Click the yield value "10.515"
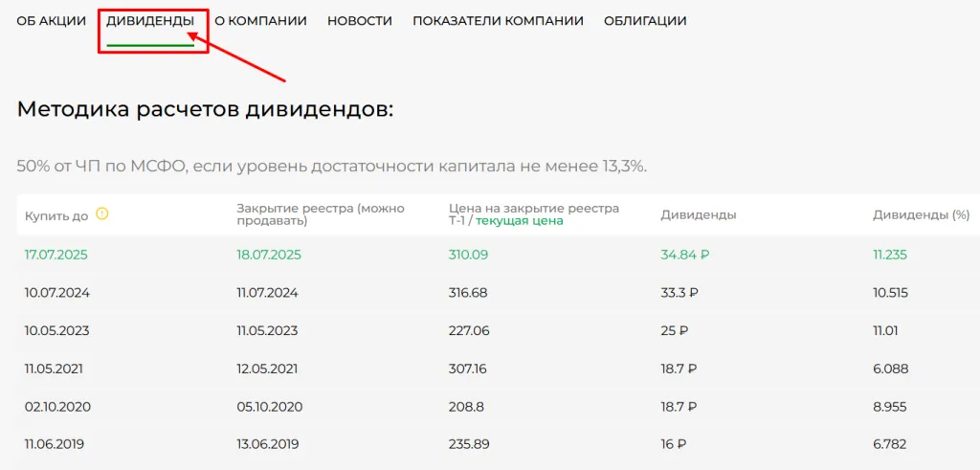980x470 pixels. point(891,293)
